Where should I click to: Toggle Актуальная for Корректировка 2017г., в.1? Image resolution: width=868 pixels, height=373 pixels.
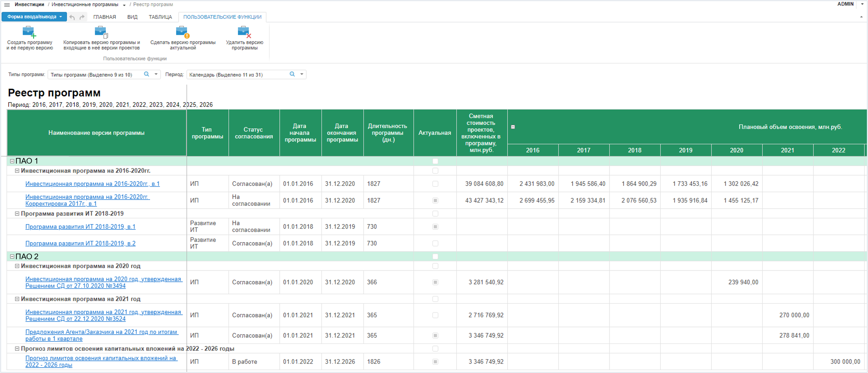[x=435, y=200]
